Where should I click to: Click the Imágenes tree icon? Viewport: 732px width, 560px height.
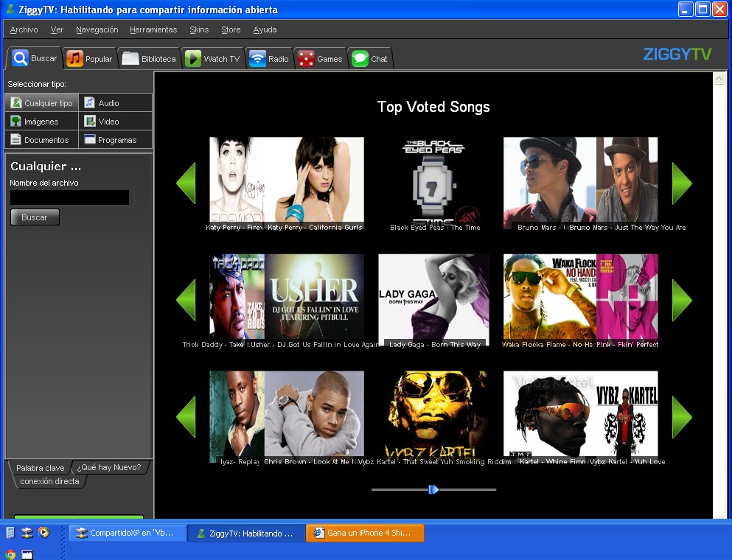[16, 122]
